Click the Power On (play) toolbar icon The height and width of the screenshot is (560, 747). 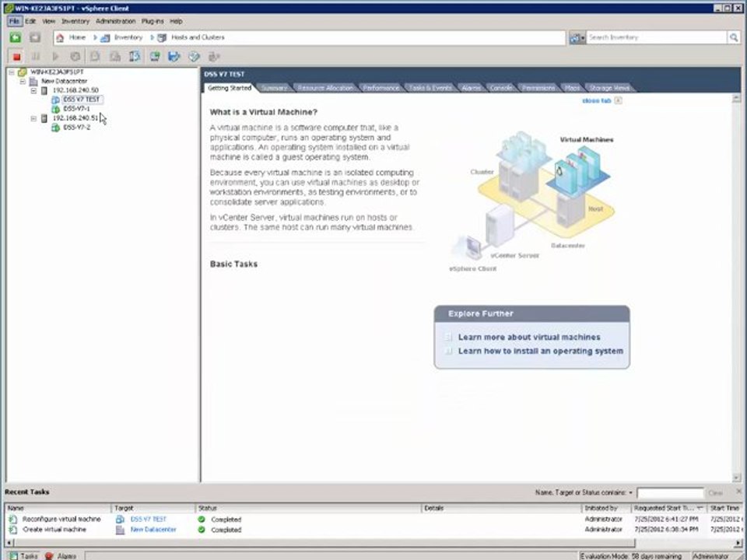pyautogui.click(x=55, y=57)
